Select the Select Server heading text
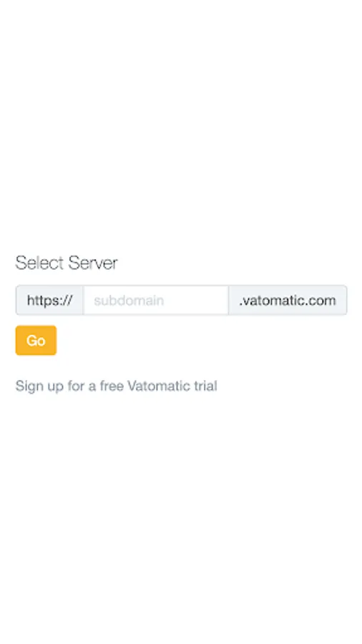Image resolution: width=362 pixels, height=644 pixels. click(x=67, y=263)
